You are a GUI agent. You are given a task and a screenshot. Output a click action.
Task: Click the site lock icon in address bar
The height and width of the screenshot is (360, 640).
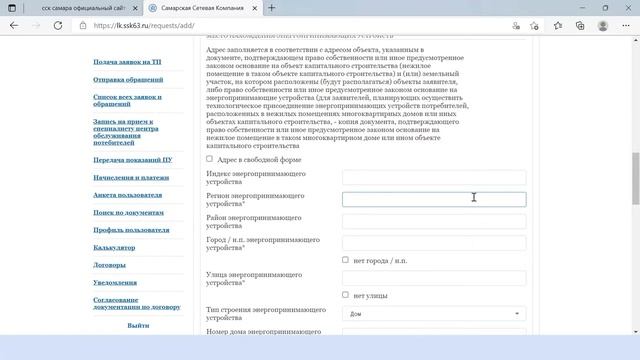pyautogui.click(x=83, y=25)
